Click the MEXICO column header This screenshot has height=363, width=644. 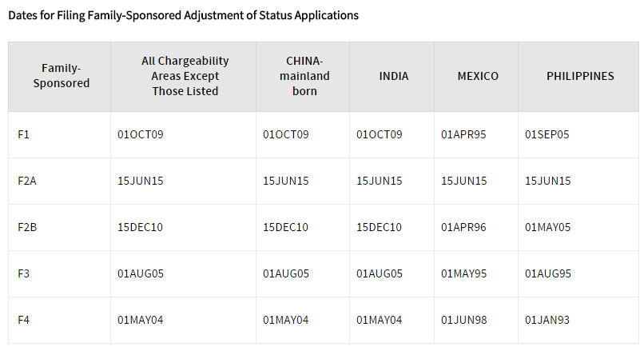(478, 76)
